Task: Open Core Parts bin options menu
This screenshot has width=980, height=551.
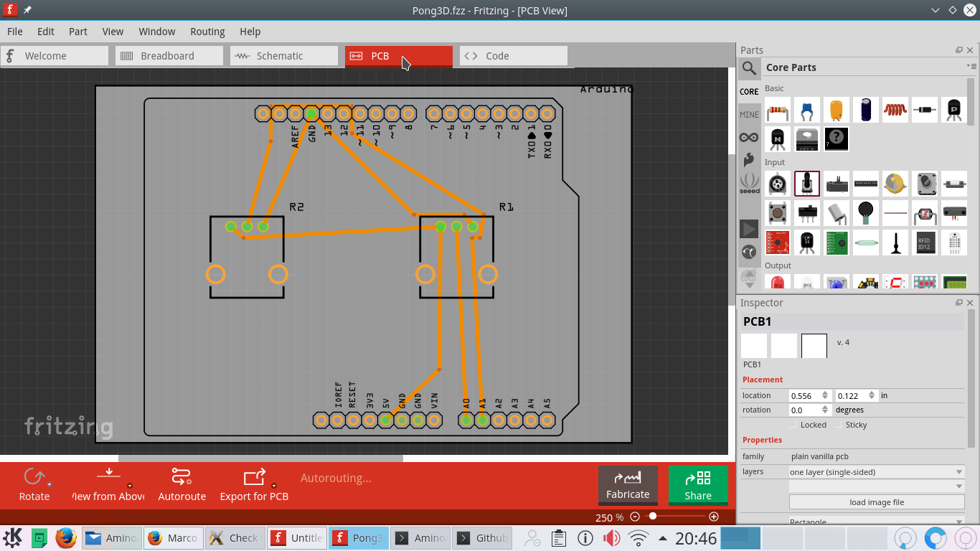Action: 971,67
